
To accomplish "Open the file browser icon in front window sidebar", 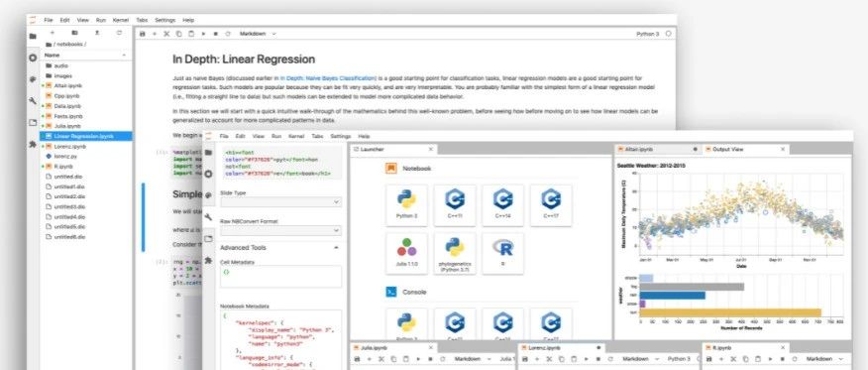I will 208,153.
